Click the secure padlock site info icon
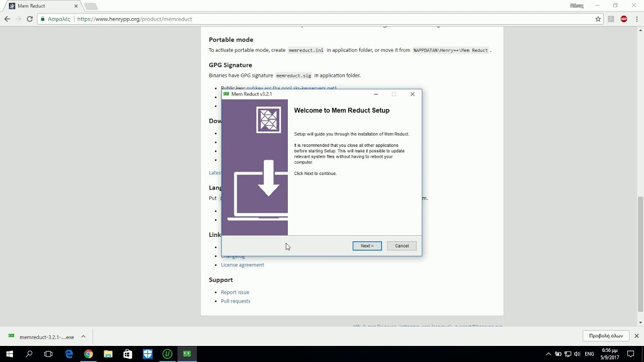The width and height of the screenshot is (644, 362). click(43, 19)
